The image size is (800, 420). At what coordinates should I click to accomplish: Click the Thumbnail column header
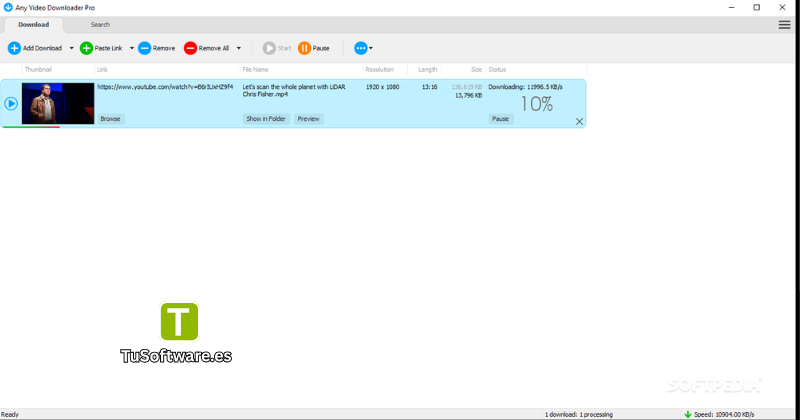38,69
